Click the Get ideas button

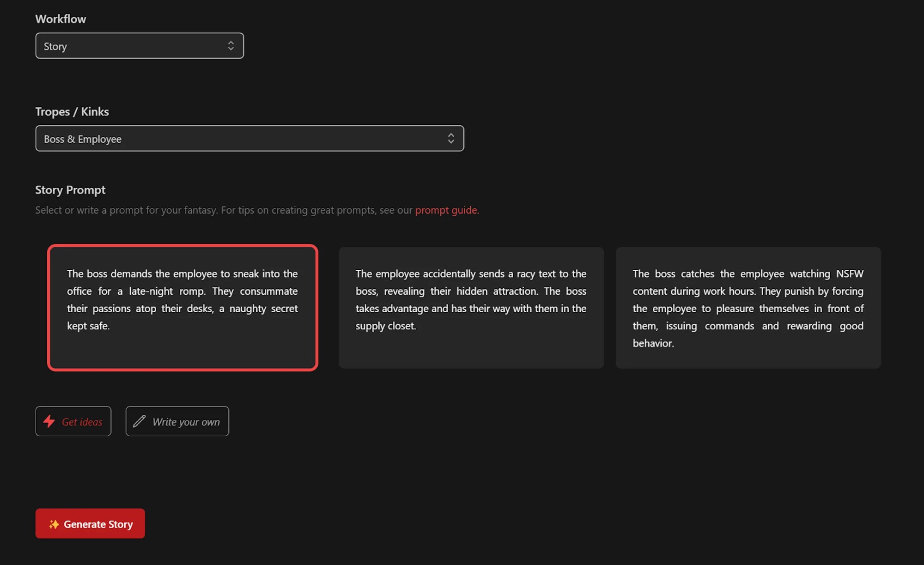point(73,421)
